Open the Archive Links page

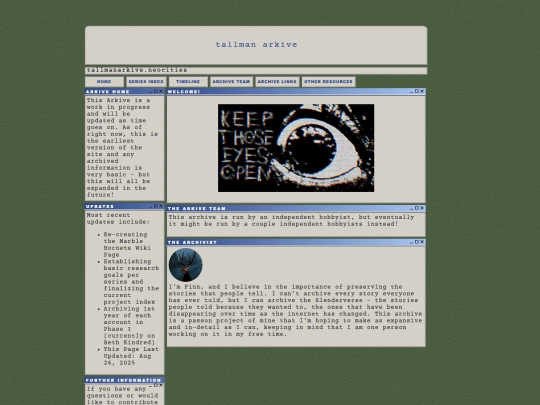coord(277,82)
